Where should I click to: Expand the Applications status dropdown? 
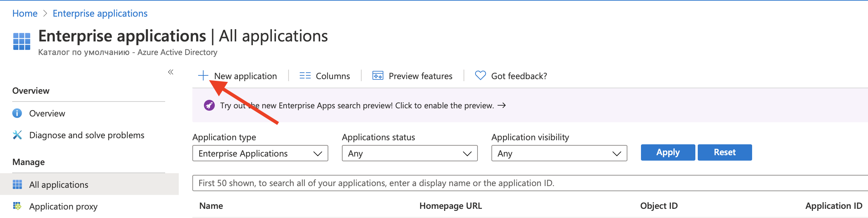(409, 153)
